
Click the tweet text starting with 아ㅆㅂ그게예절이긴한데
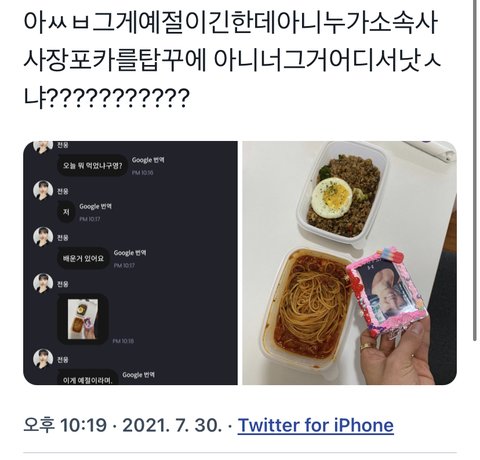tap(232, 60)
